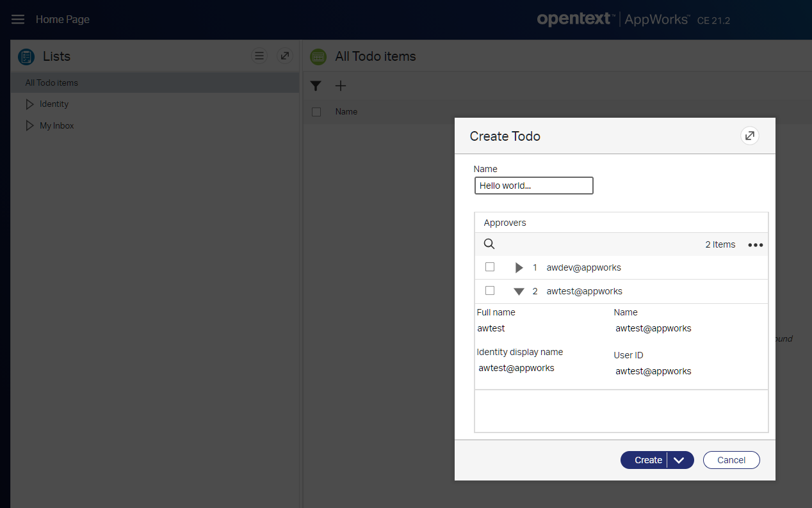This screenshot has width=812, height=508.
Task: Open the hamburger main menu
Action: tap(18, 19)
